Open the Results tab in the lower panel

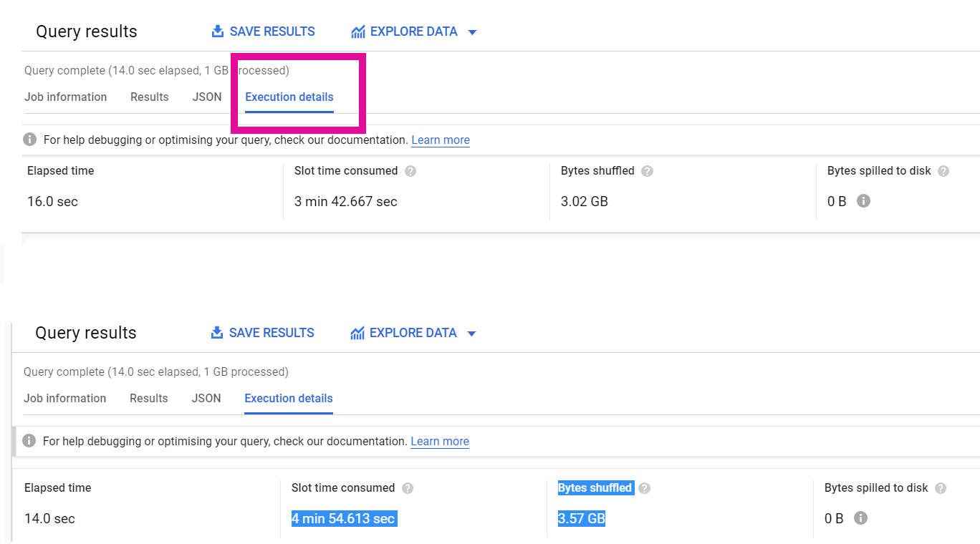coord(149,398)
